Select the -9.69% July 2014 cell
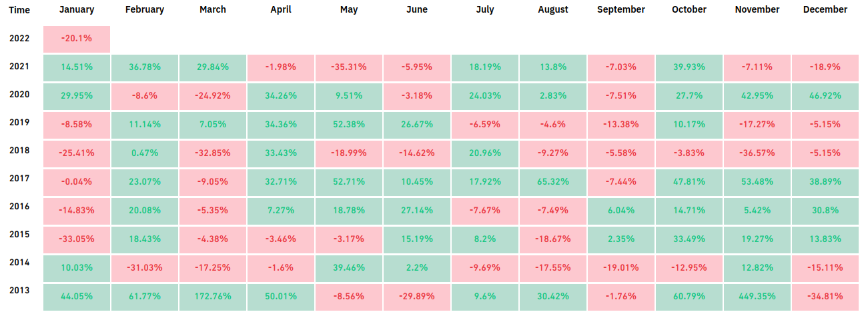This screenshot has height=326, width=868. coord(485,268)
